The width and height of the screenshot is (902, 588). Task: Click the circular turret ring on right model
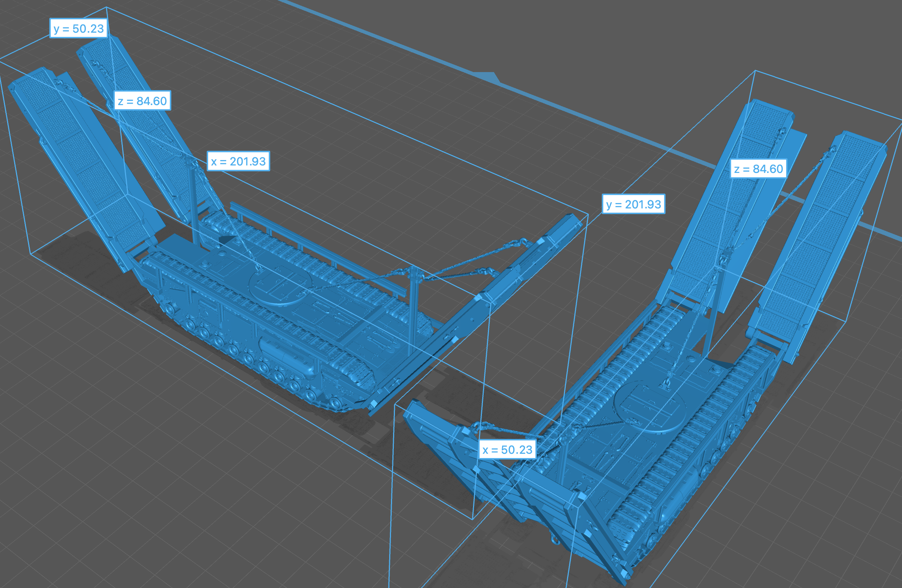coord(650,407)
